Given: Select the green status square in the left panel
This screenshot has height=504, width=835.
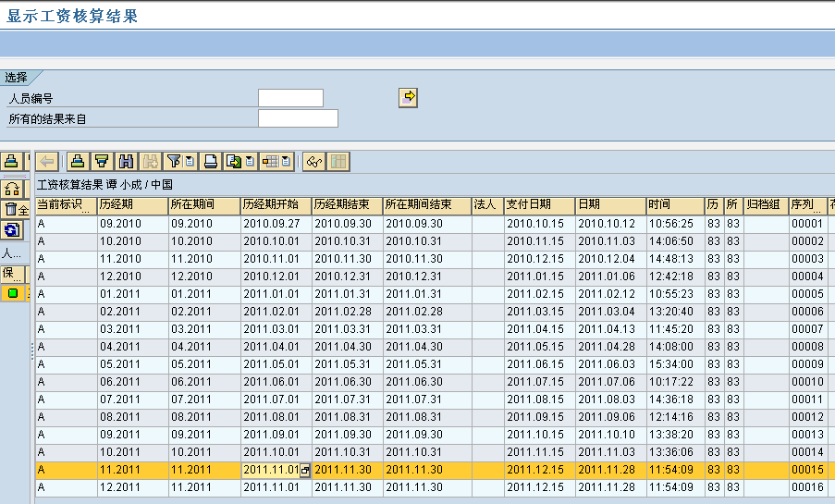Looking at the screenshot, I should [12, 293].
